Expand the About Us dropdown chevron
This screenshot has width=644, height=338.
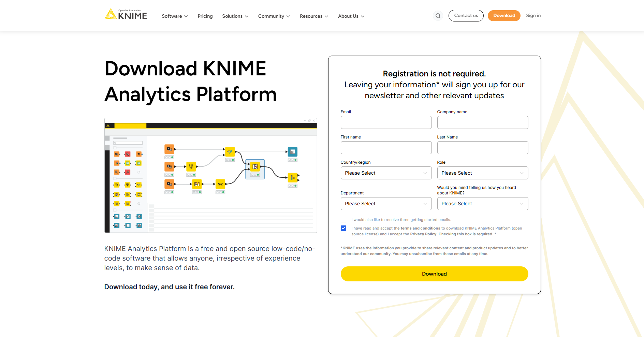coord(363,16)
